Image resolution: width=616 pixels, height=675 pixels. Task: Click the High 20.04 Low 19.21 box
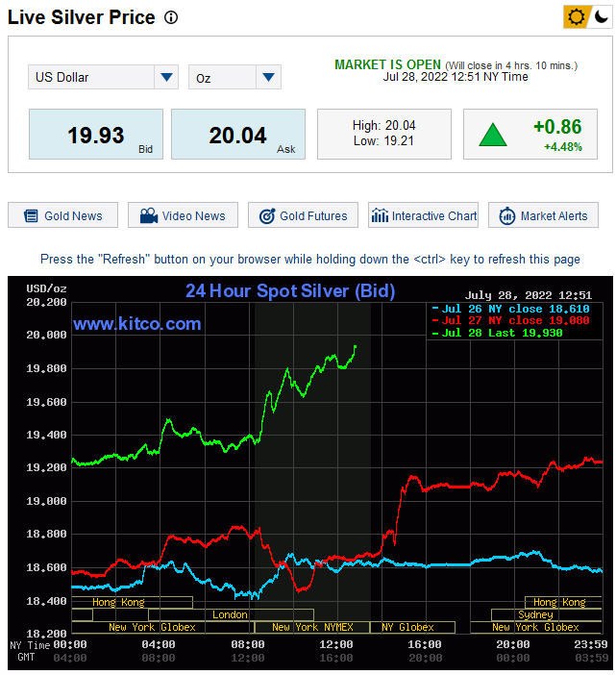pos(384,135)
